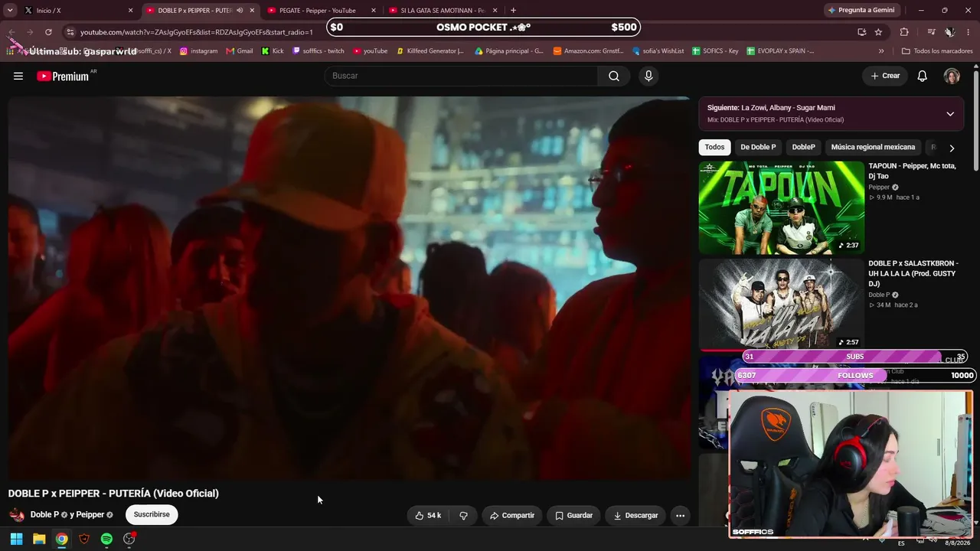
Task: Like the video with 54 k likes
Action: click(428, 515)
